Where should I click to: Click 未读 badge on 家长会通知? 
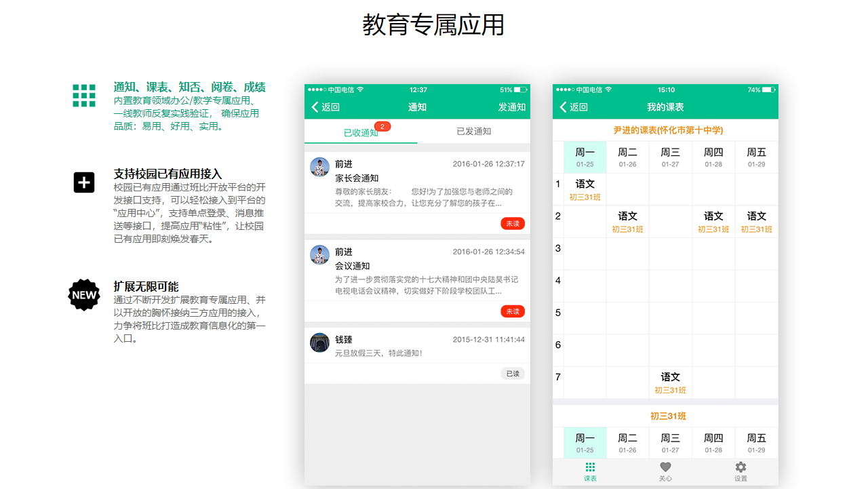[x=513, y=224]
